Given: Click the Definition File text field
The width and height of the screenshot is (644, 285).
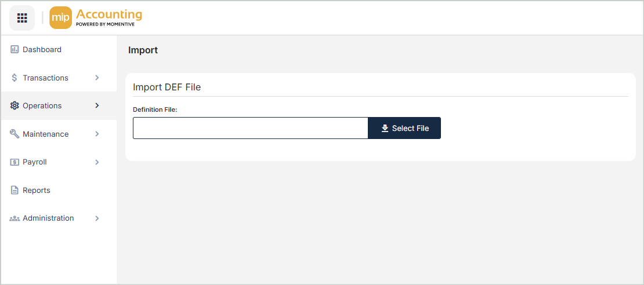Looking at the screenshot, I should 250,128.
